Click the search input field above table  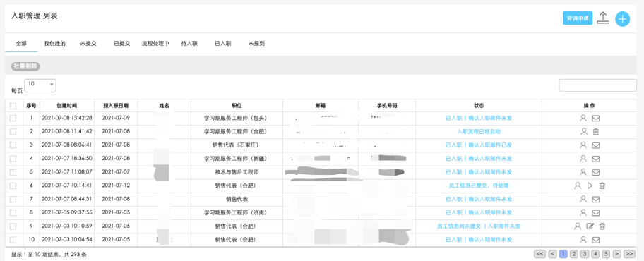(597, 85)
